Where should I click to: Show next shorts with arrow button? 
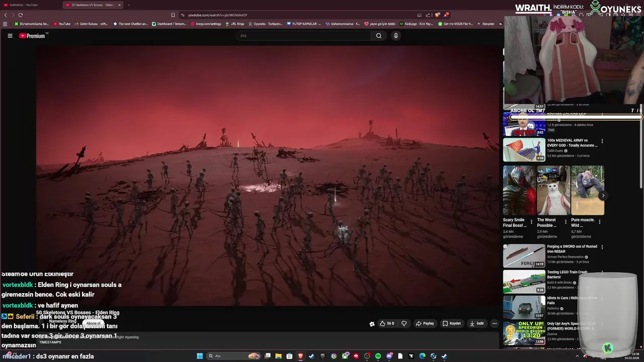pos(603,196)
